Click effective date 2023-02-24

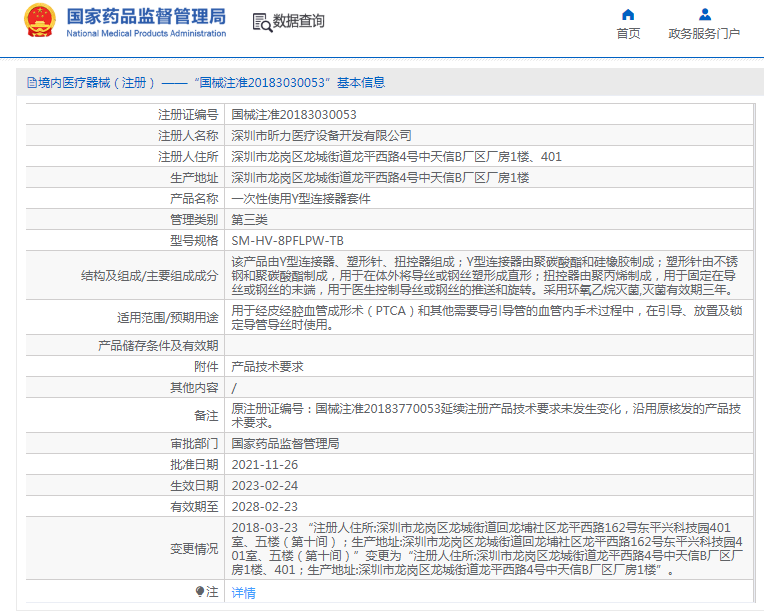coord(265,486)
